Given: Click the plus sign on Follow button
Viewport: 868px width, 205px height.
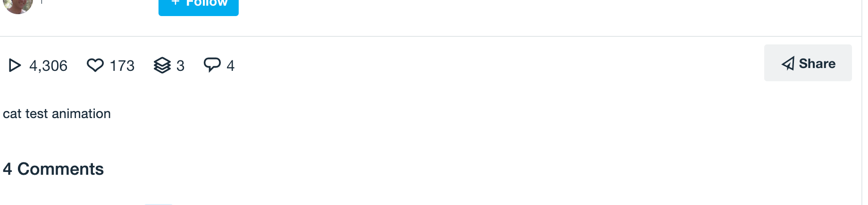Looking at the screenshot, I should pyautogui.click(x=175, y=3).
